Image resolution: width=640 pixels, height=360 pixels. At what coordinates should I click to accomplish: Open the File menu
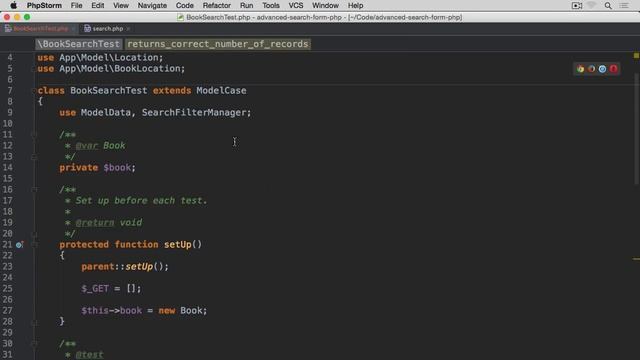tap(76, 6)
